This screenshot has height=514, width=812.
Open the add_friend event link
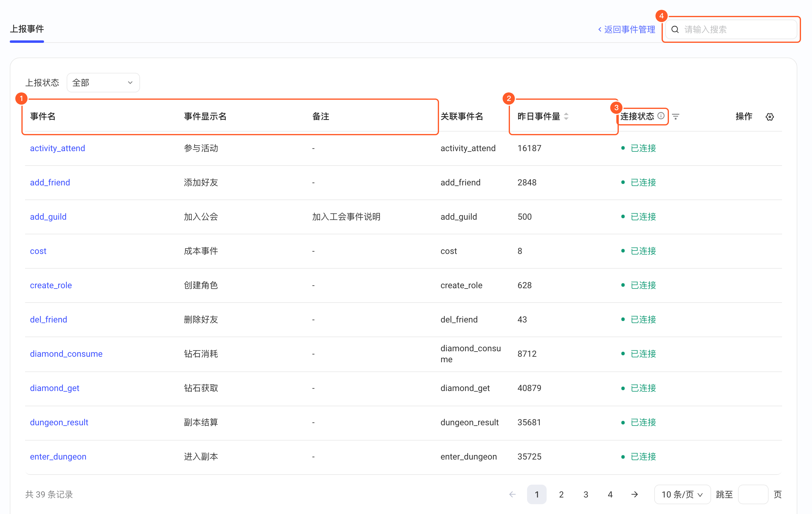[50, 182]
